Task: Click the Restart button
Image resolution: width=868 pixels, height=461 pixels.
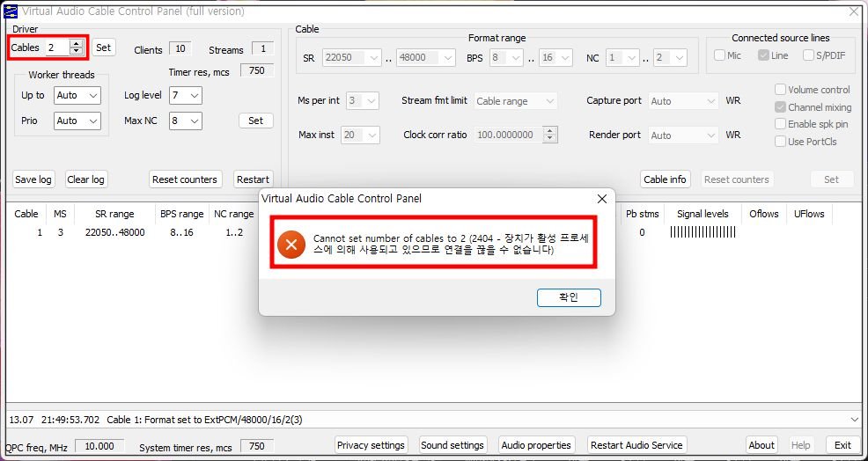Action: coord(253,179)
